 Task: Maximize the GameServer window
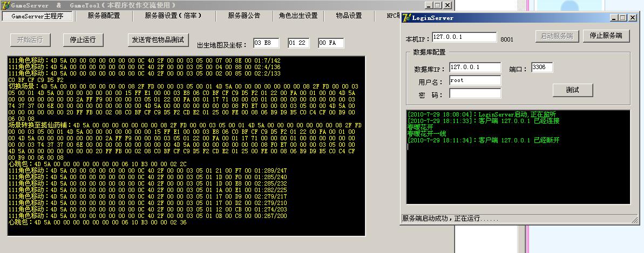point(437,5)
